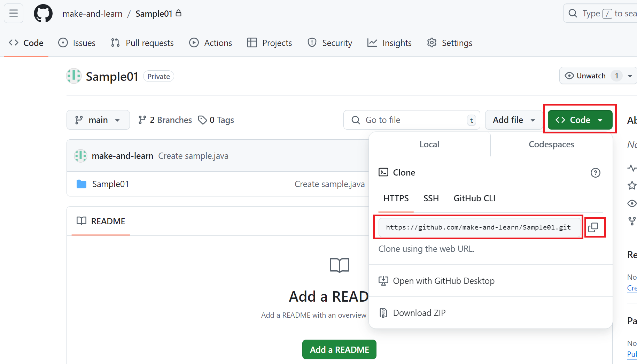Click the GitHub Octocat logo
Screen dimensions: 637x364
tap(43, 14)
